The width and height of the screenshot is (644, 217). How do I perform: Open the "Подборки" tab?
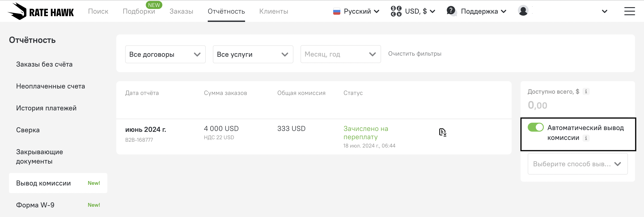tap(139, 11)
